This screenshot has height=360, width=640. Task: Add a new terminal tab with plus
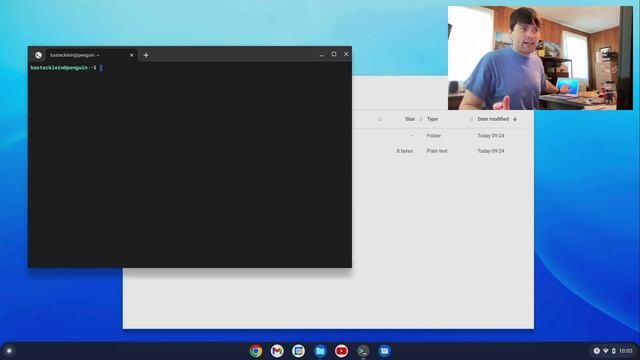click(146, 55)
